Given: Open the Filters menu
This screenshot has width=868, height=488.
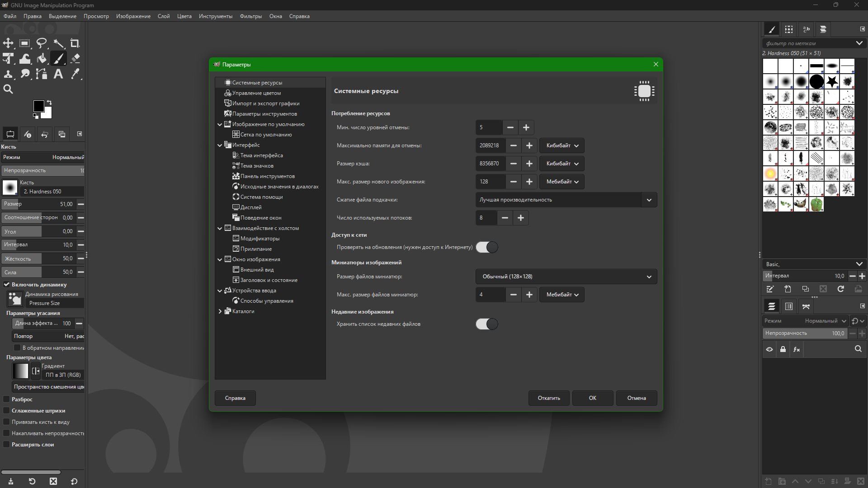Looking at the screenshot, I should coord(251,16).
